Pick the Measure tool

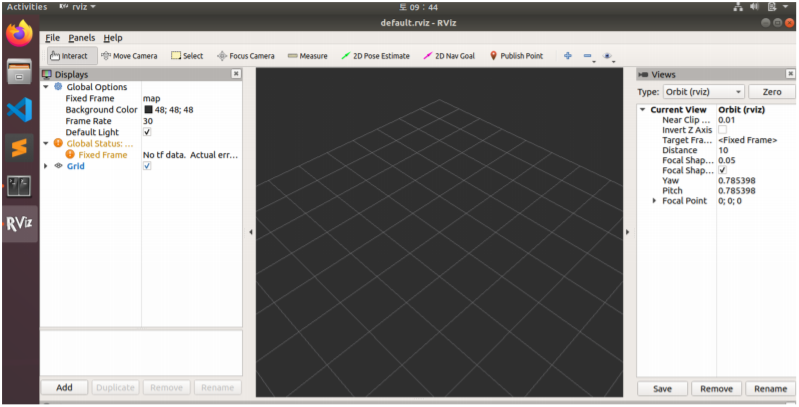pos(307,56)
